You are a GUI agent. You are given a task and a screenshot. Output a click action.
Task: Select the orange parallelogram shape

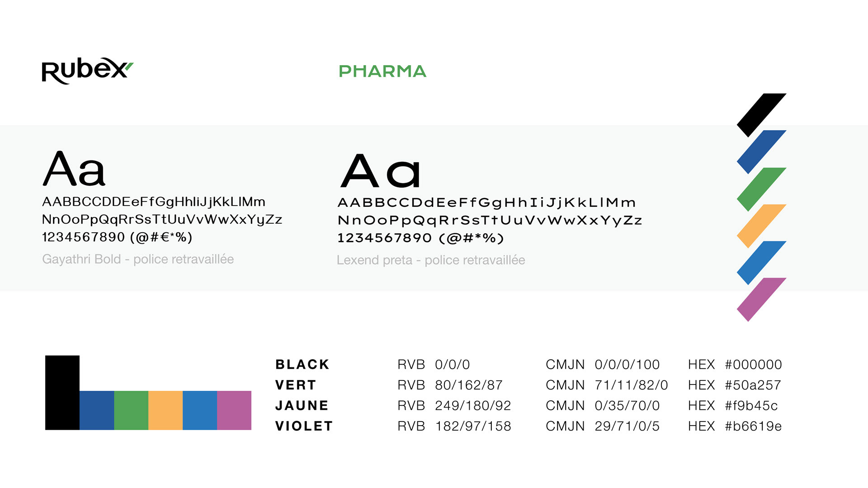point(762,226)
